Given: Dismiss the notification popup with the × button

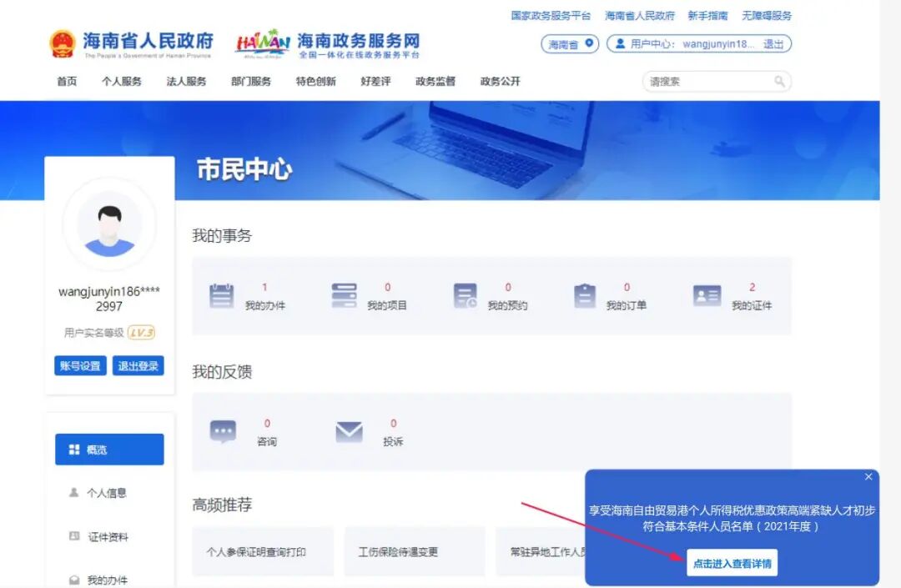Looking at the screenshot, I should pos(868,476).
